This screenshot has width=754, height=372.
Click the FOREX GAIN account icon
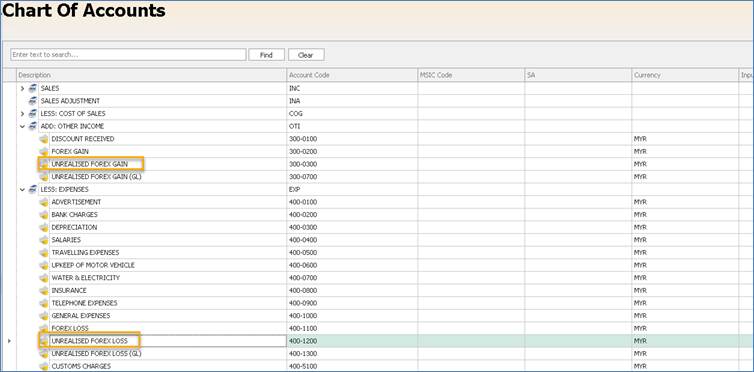point(44,151)
